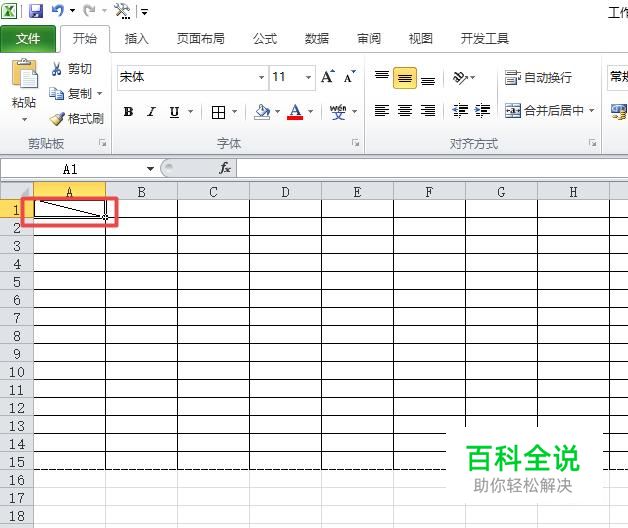The height and width of the screenshot is (528, 628).
Task: Click the Redo arrow icon
Action: [90, 10]
